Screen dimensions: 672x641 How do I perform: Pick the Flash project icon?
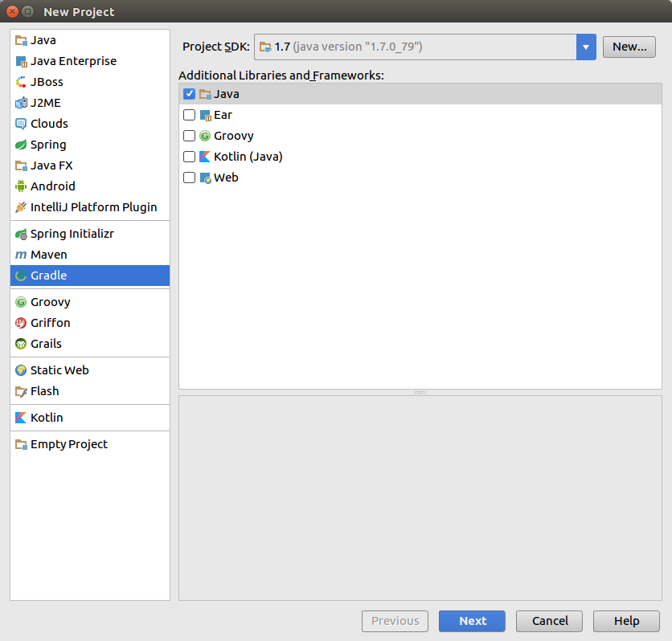click(x=21, y=391)
